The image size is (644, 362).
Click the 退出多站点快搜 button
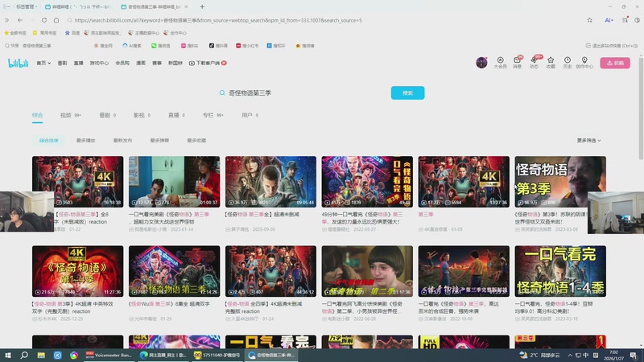click(x=611, y=46)
